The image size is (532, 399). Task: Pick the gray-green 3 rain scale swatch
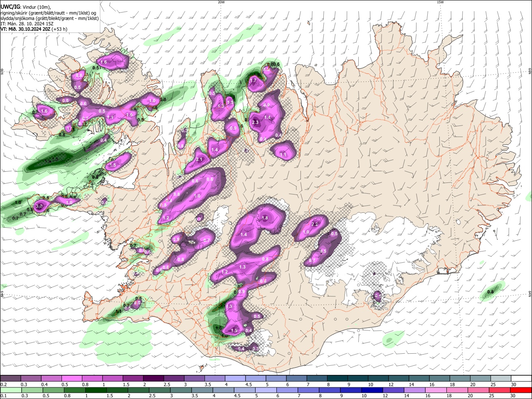180,390
